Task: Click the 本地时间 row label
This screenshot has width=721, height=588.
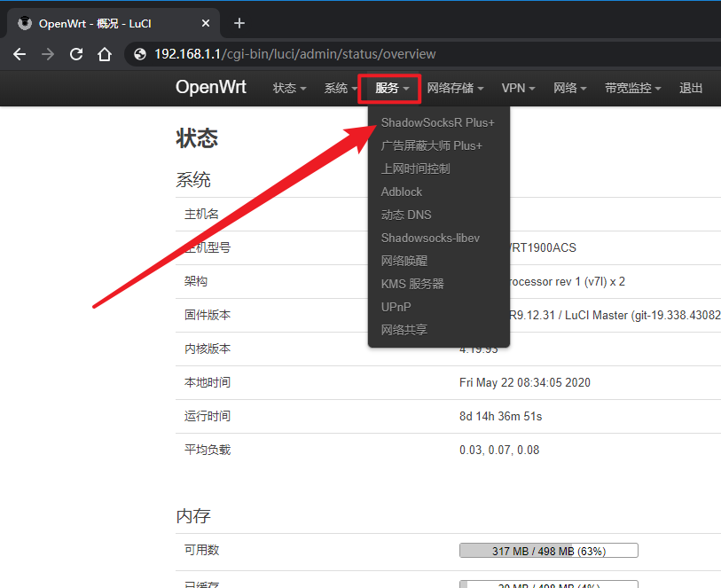Action: click(x=208, y=382)
